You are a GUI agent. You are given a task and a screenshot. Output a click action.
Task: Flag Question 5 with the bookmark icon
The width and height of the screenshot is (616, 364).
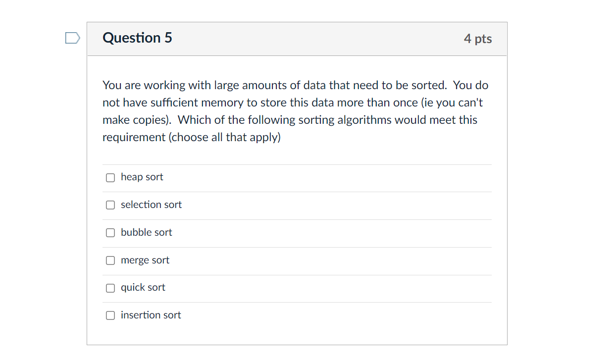(x=72, y=38)
